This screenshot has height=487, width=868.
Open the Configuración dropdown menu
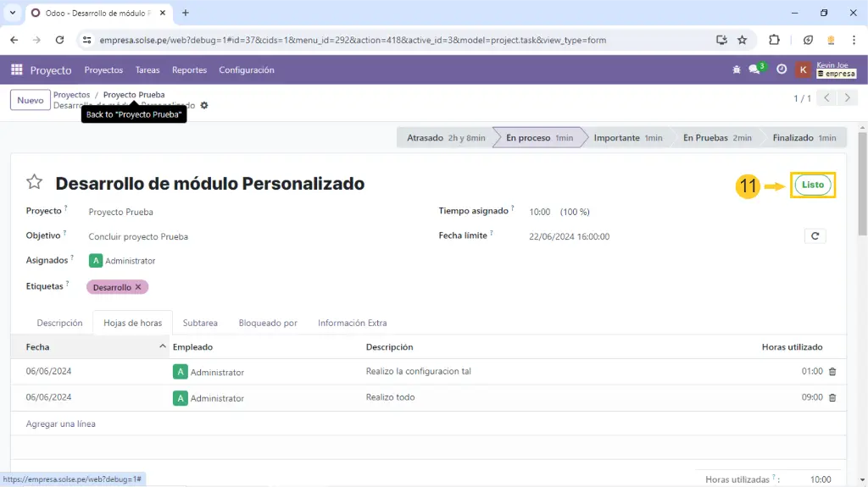click(246, 70)
